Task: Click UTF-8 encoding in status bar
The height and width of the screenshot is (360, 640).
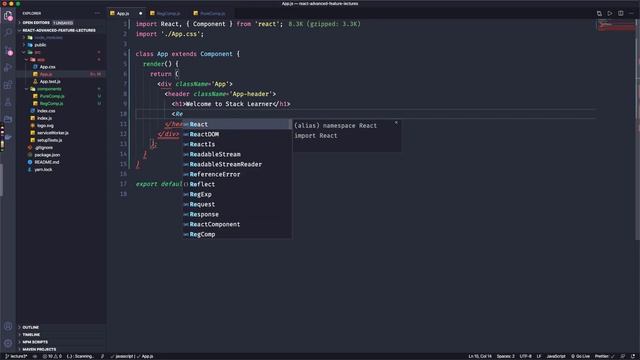Action: click(525, 356)
